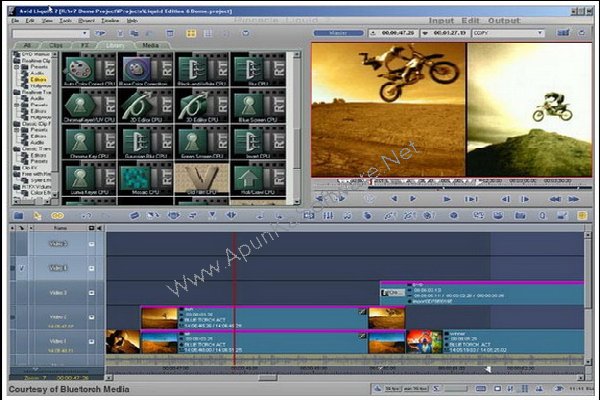Select the Blue Screen CPU effect
The image size is (600, 400).
point(258,106)
